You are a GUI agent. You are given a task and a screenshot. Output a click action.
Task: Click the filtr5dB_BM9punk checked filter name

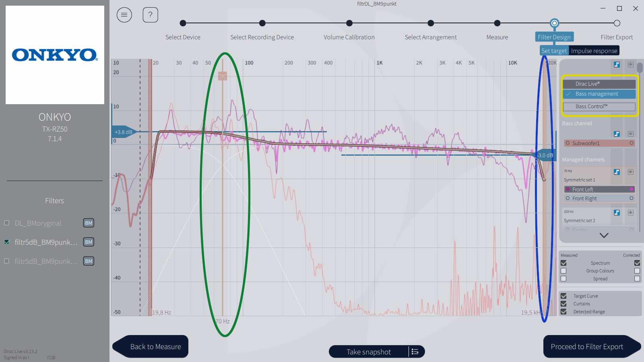tap(46, 242)
